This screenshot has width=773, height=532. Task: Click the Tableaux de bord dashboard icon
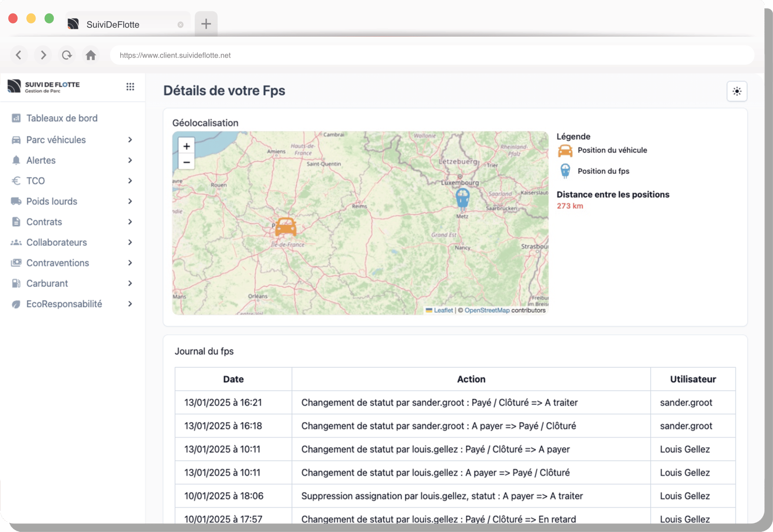pyautogui.click(x=16, y=118)
